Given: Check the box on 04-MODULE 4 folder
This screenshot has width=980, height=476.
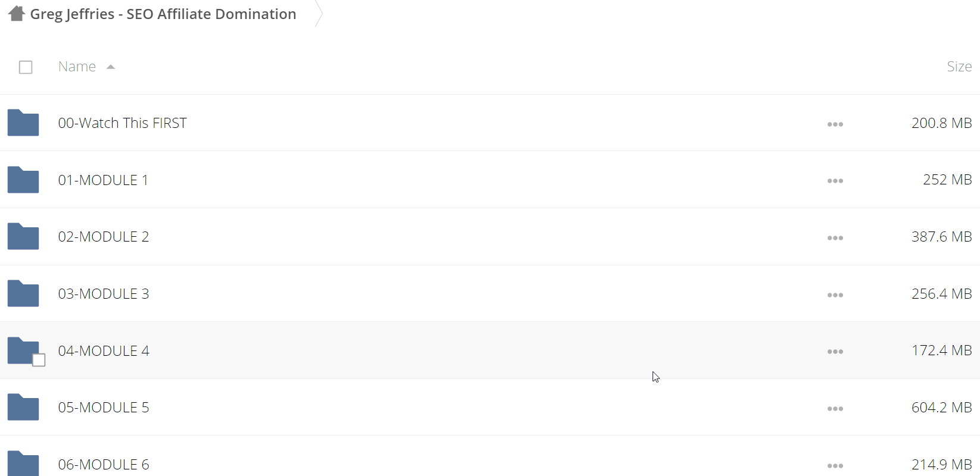Looking at the screenshot, I should [x=39, y=360].
